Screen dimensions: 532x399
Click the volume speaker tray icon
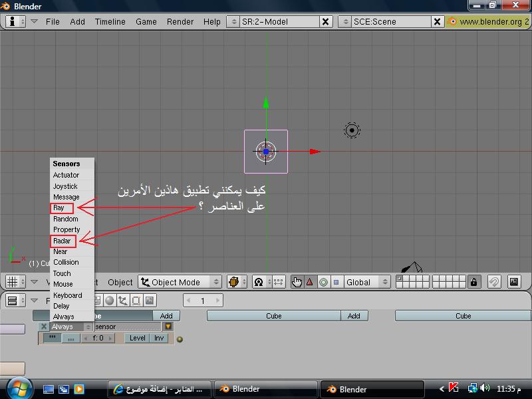click(485, 388)
